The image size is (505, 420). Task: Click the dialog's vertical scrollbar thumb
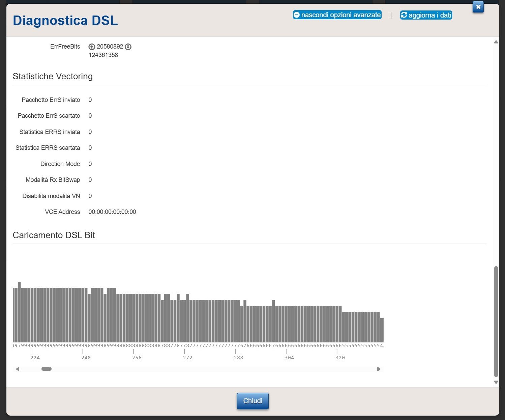496,321
